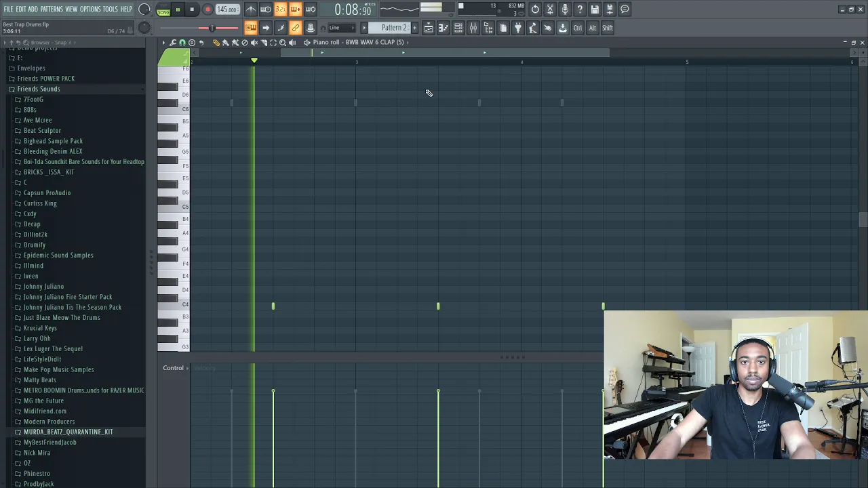Open the mixer view icon

click(x=473, y=28)
